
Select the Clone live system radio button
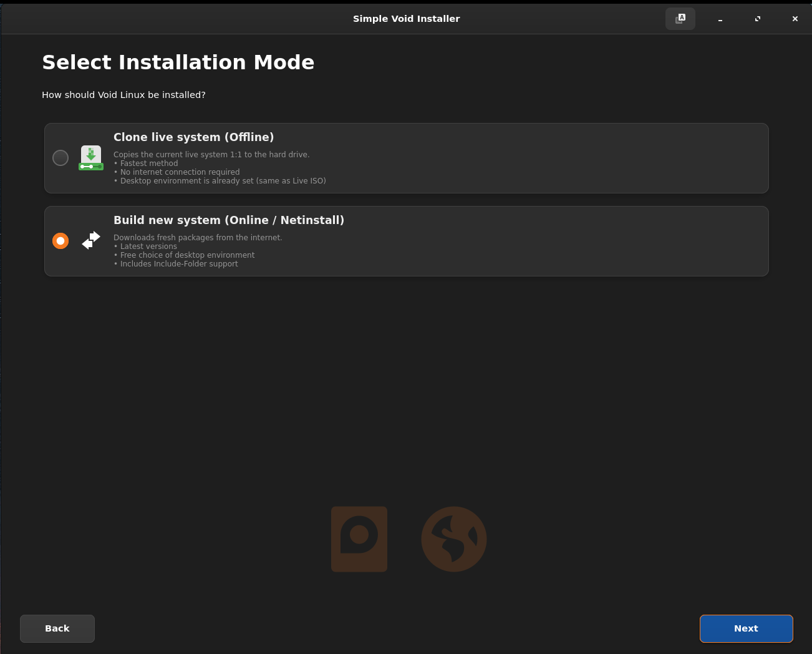(x=60, y=158)
